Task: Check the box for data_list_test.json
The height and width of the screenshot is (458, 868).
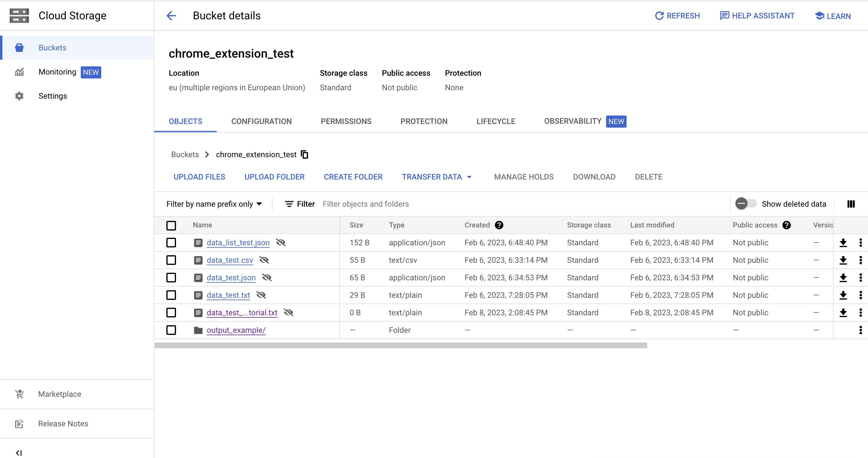Action: [x=171, y=243]
